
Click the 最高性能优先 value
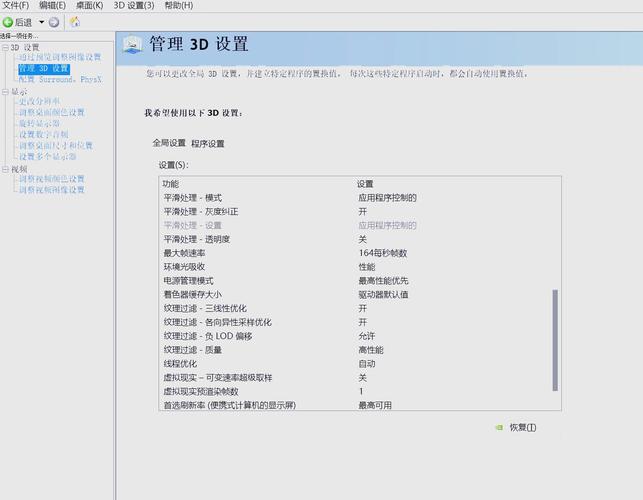(383, 281)
